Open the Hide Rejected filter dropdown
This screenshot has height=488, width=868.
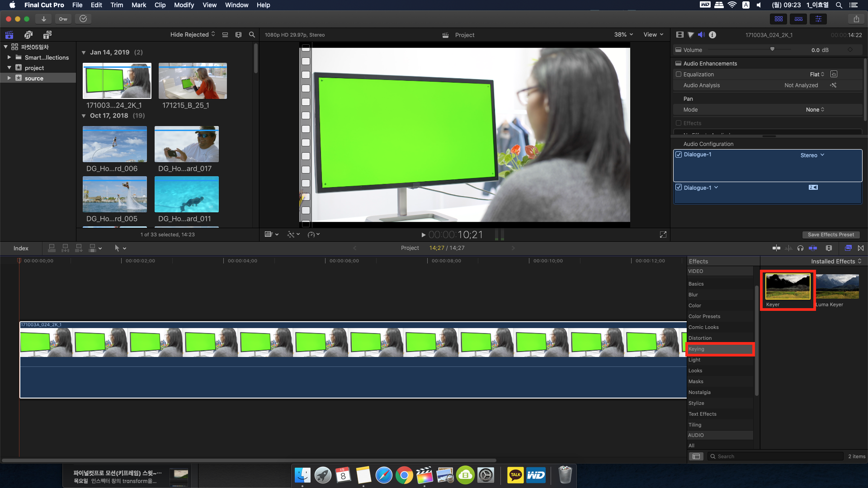tap(193, 35)
